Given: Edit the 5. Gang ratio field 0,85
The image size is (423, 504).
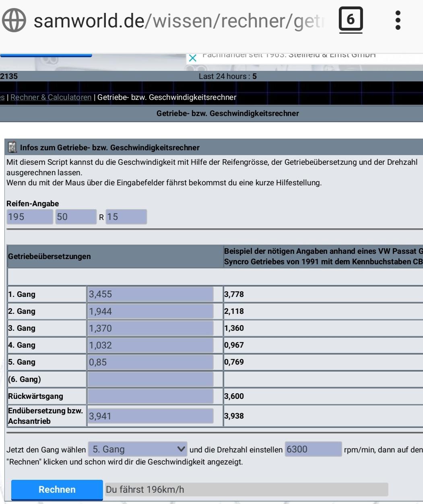Looking at the screenshot, I should tap(151, 362).
